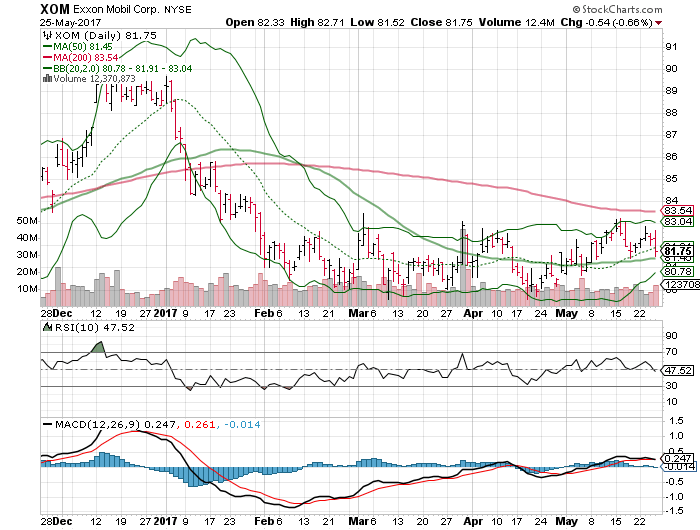700x530 pixels.
Task: Click the Chg -0.54 (-0.66%) value
Action: (606, 22)
